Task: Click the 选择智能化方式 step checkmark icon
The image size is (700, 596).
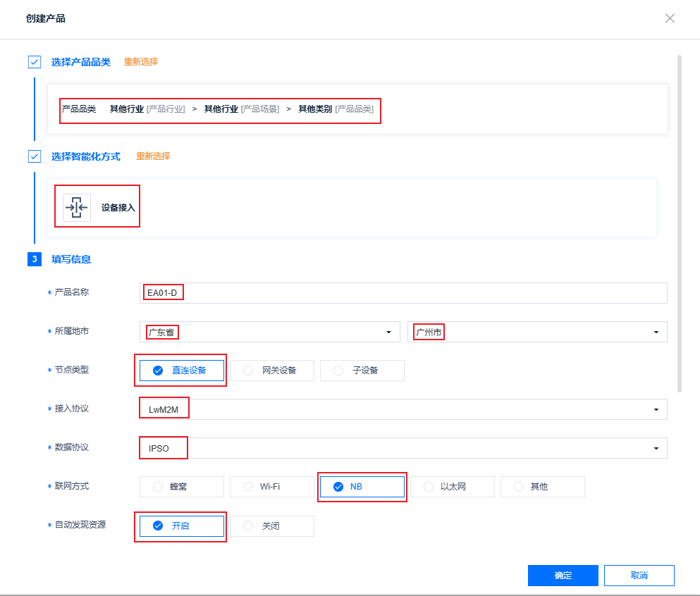Action: tap(35, 156)
